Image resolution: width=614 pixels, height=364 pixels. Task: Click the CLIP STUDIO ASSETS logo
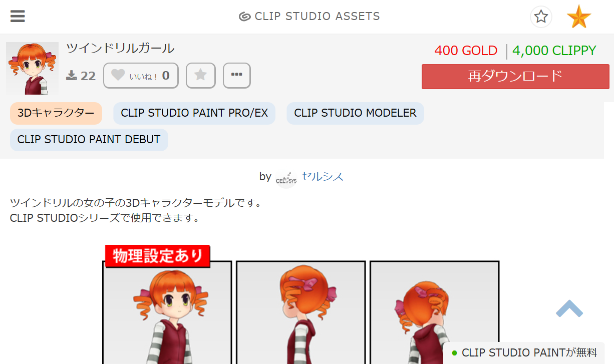309,17
